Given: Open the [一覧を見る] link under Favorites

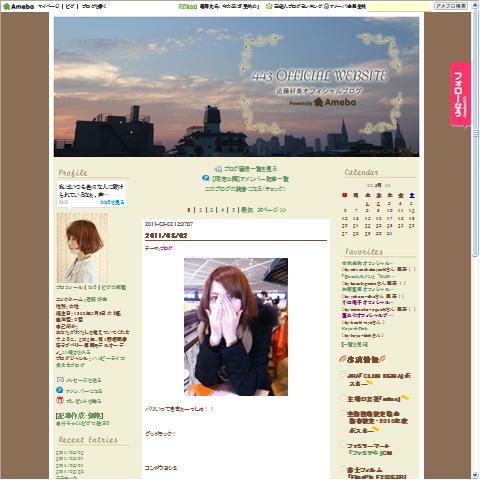Looking at the screenshot, I should (354, 344).
